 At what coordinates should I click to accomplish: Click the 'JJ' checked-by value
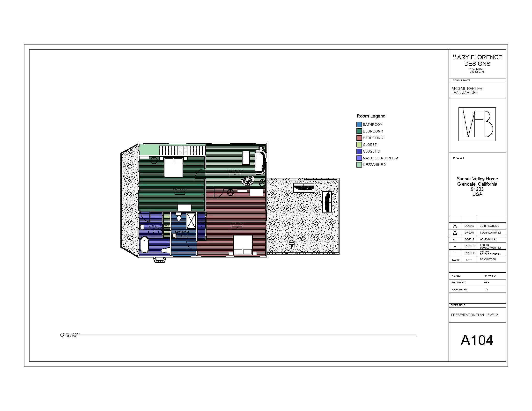click(486, 290)
